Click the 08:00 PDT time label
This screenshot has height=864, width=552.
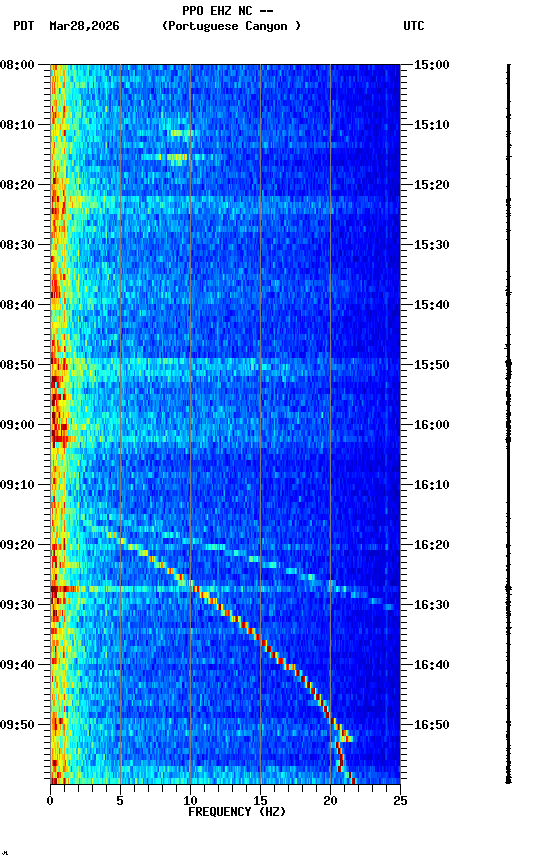17,65
